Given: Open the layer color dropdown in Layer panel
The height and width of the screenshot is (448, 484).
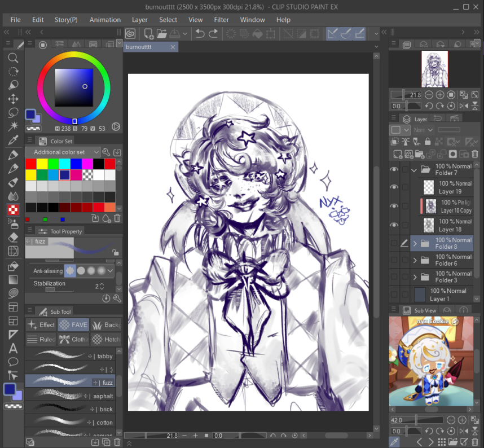Looking at the screenshot, I should click(401, 130).
